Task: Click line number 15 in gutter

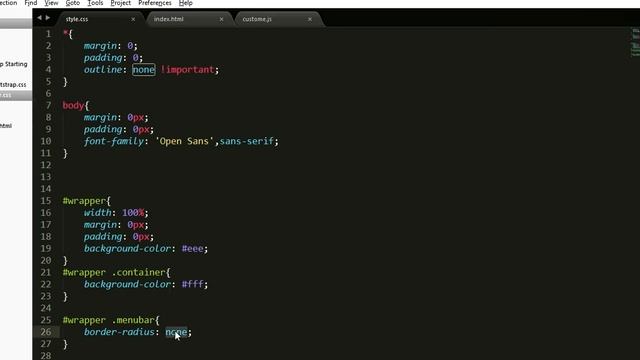Action: point(46,201)
